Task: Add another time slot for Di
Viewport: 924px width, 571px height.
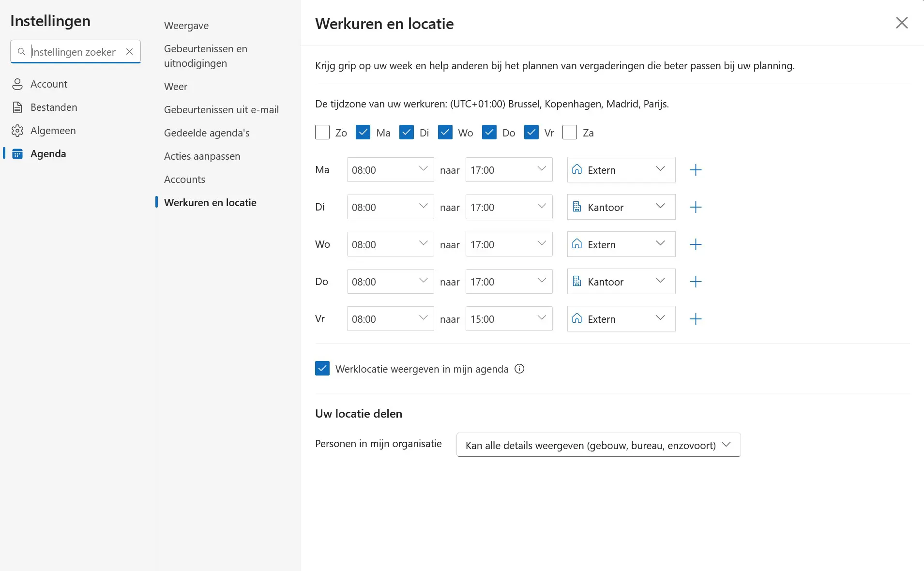Action: click(x=696, y=207)
